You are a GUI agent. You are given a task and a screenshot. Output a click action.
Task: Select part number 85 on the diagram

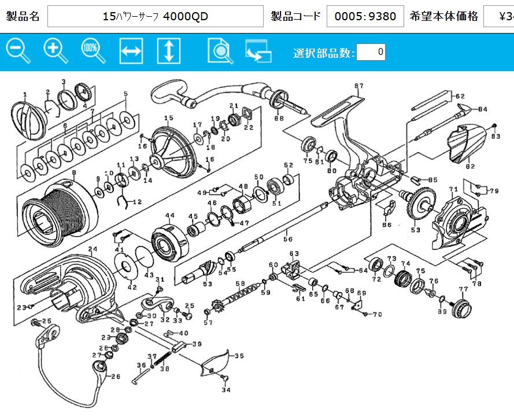coord(432,180)
